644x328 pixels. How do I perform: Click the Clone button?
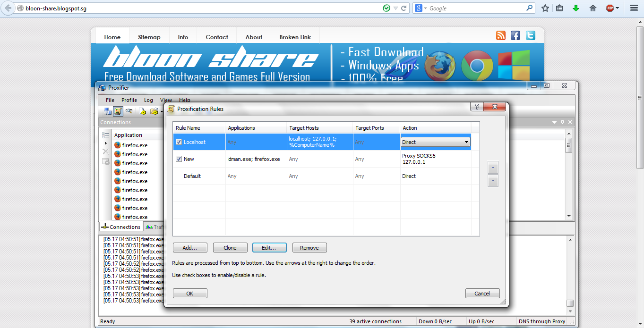click(x=230, y=248)
